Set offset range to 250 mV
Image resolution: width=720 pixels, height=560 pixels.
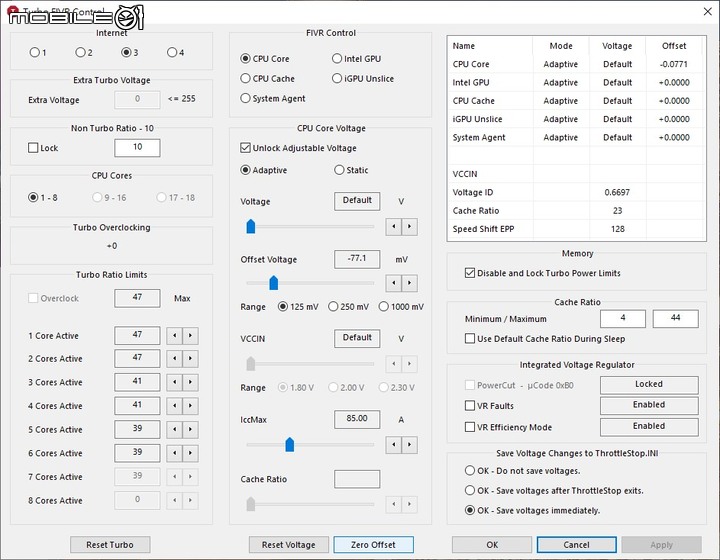[x=333, y=306]
